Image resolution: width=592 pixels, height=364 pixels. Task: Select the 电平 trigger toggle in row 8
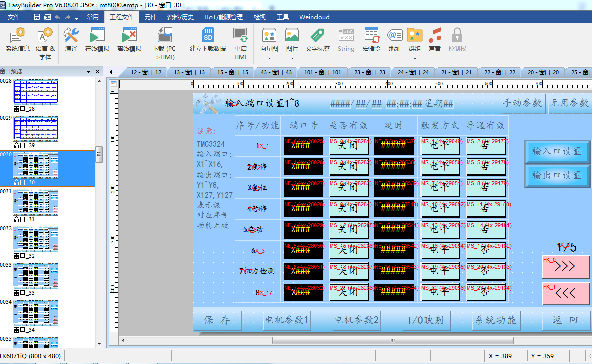point(440,292)
